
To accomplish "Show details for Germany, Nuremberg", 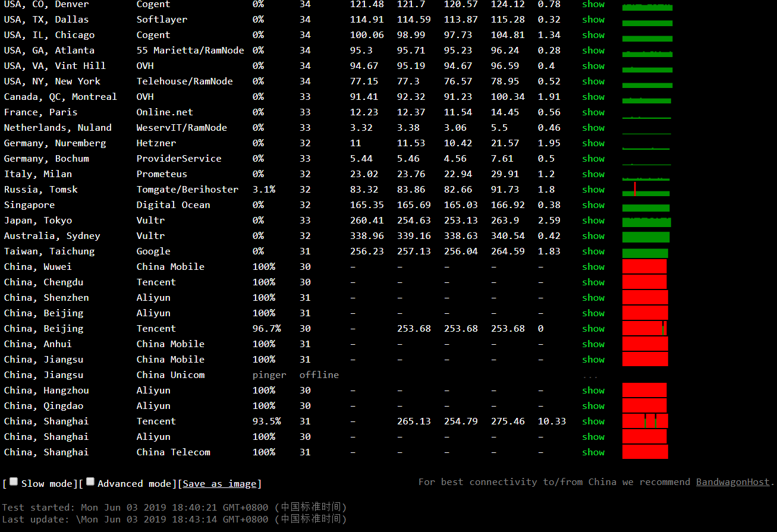I will (x=593, y=143).
